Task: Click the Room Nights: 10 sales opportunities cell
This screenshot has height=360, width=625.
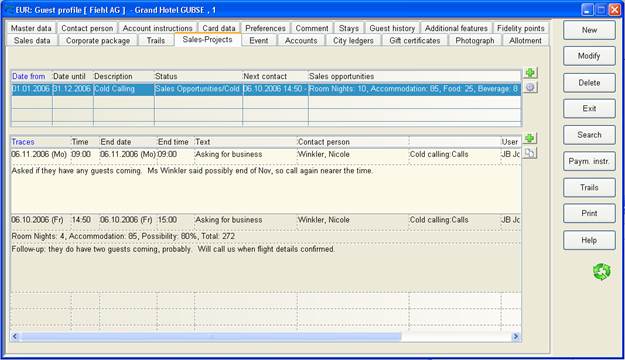Action: point(415,89)
